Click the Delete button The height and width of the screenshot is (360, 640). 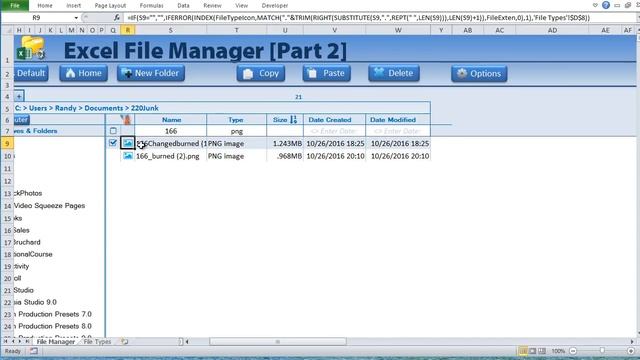tap(394, 73)
